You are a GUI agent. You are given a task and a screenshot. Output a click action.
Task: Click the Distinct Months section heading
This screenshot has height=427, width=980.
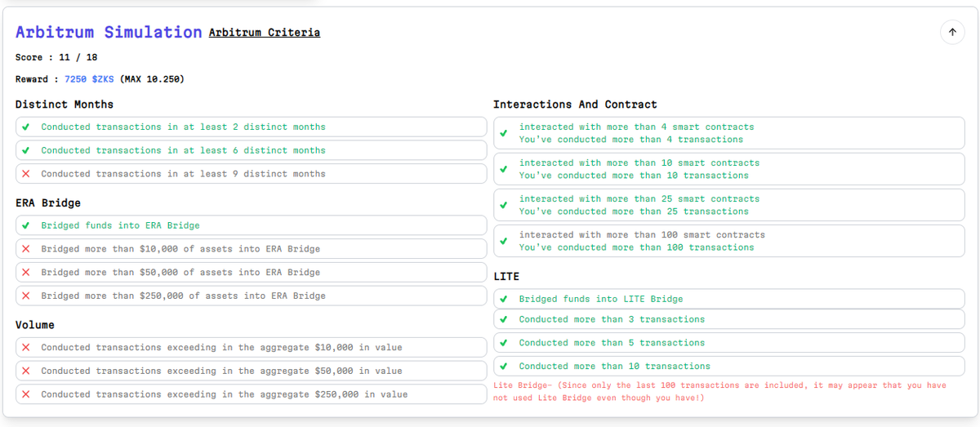coord(65,105)
